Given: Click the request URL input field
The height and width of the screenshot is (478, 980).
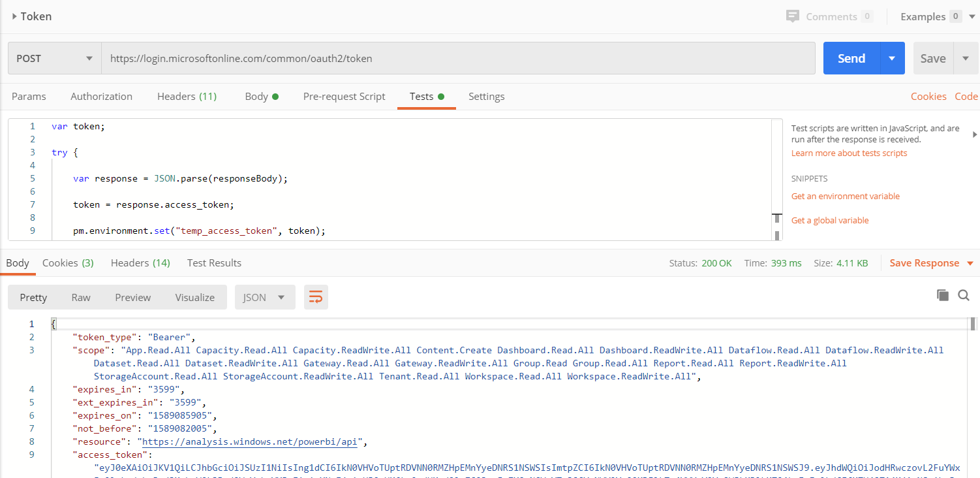Looking at the screenshot, I should coord(457,58).
